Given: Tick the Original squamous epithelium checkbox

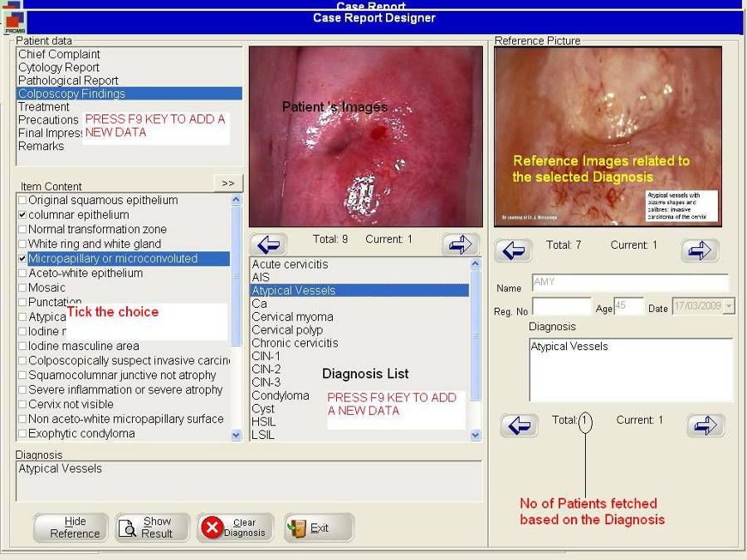Looking at the screenshot, I should click(22, 201).
